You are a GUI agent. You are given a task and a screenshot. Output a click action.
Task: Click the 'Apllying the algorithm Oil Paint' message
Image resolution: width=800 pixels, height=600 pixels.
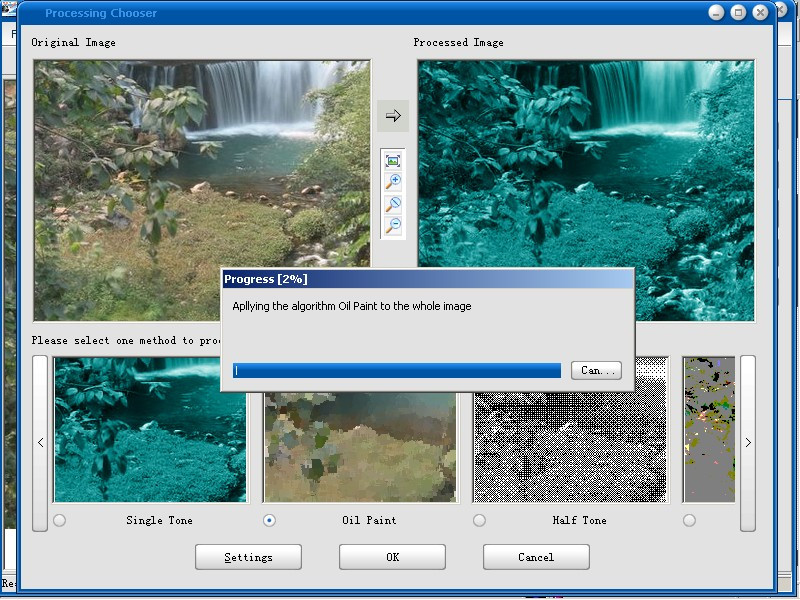352,306
